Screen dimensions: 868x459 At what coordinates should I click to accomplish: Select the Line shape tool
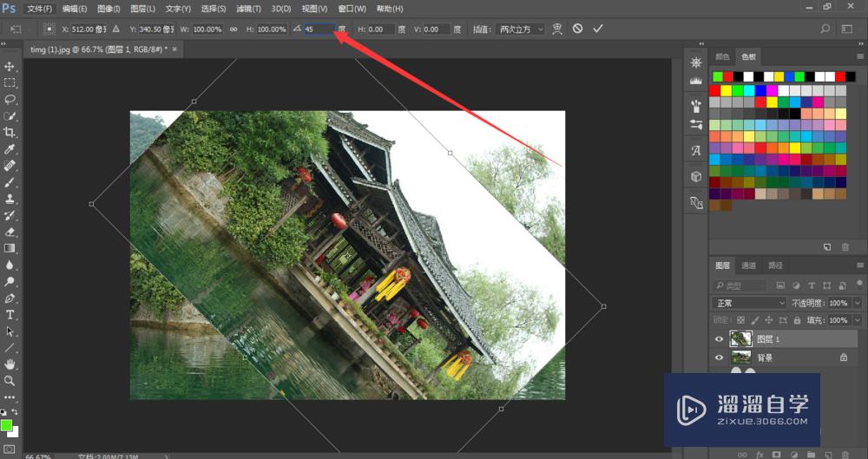10,348
